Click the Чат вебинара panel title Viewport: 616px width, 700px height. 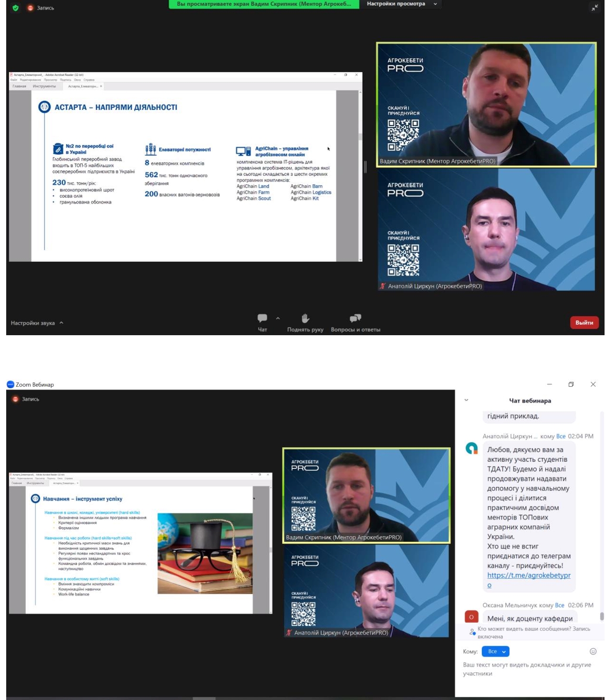pyautogui.click(x=530, y=401)
